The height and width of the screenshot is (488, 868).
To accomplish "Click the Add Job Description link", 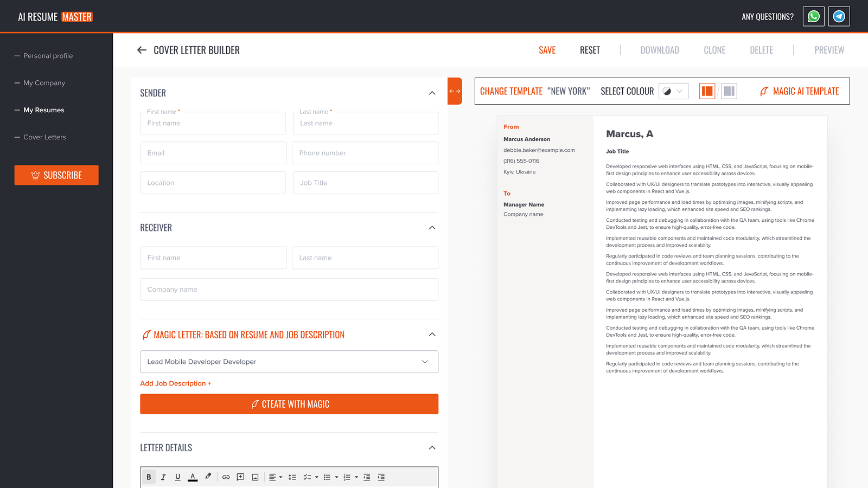I will 176,383.
